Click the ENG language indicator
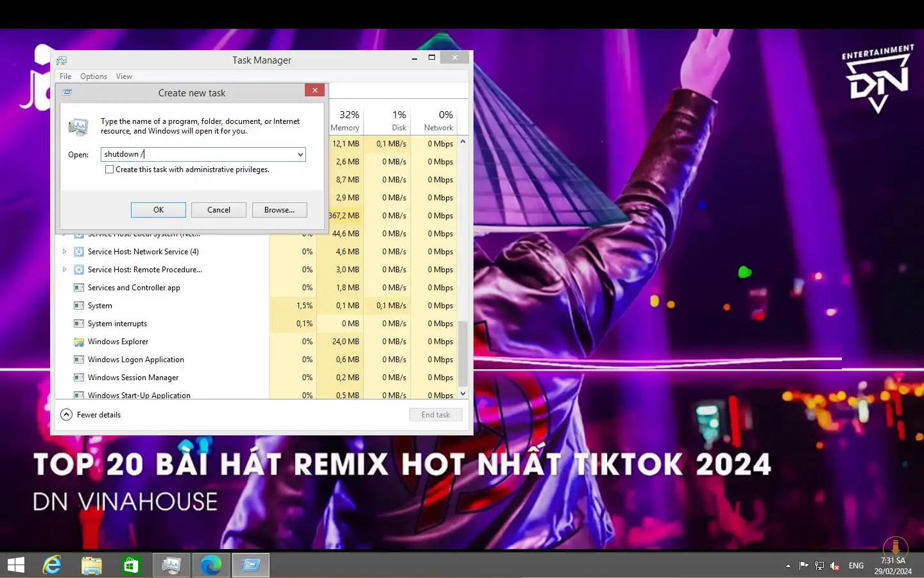 coord(856,566)
